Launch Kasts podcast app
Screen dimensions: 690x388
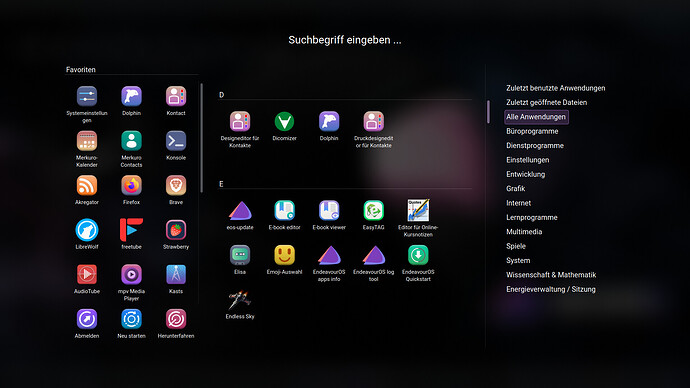(176, 274)
